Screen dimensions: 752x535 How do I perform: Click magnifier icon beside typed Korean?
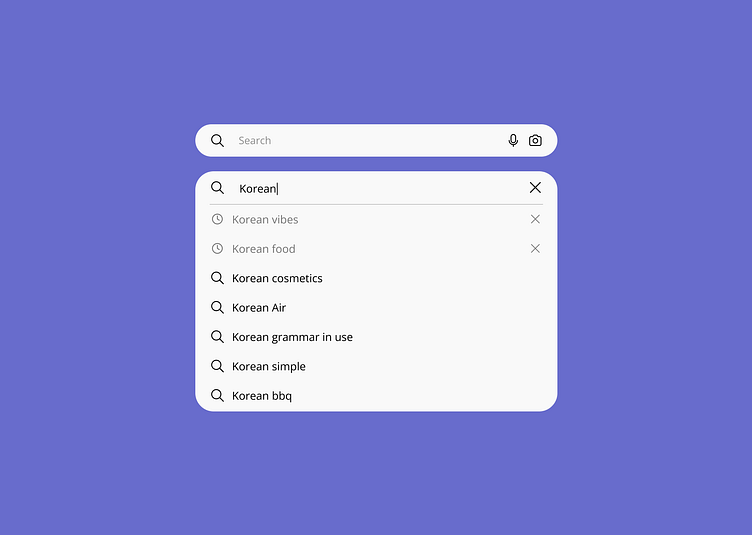(x=217, y=188)
